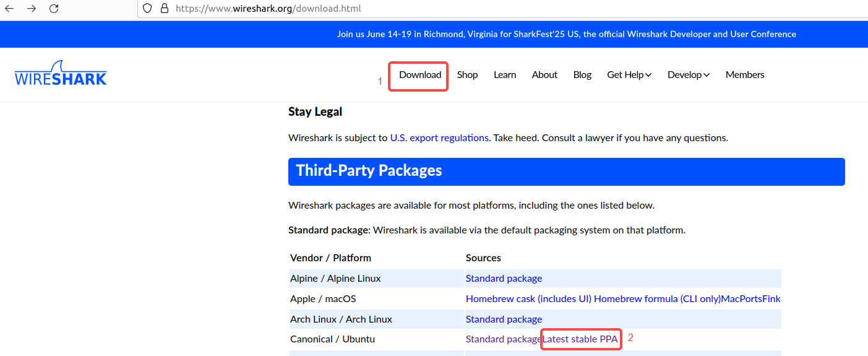Expand the Get Help dropdown
The image size is (868, 356).
[x=629, y=75]
